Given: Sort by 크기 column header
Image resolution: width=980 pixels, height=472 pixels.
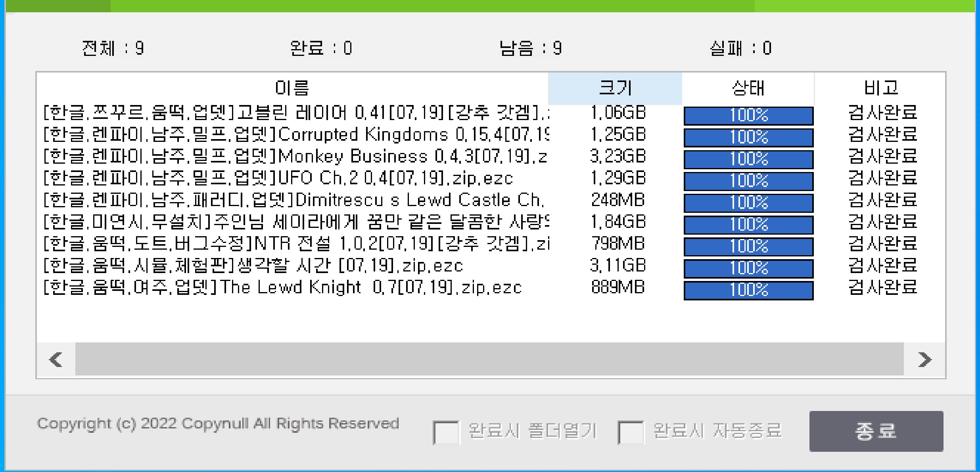Looking at the screenshot, I should click(x=615, y=88).
